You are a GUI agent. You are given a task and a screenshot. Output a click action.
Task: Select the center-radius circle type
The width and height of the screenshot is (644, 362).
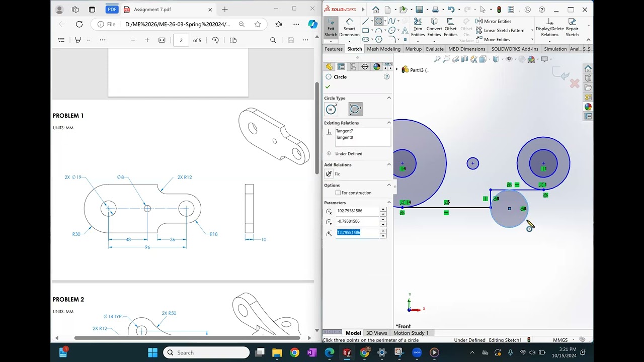point(331,109)
